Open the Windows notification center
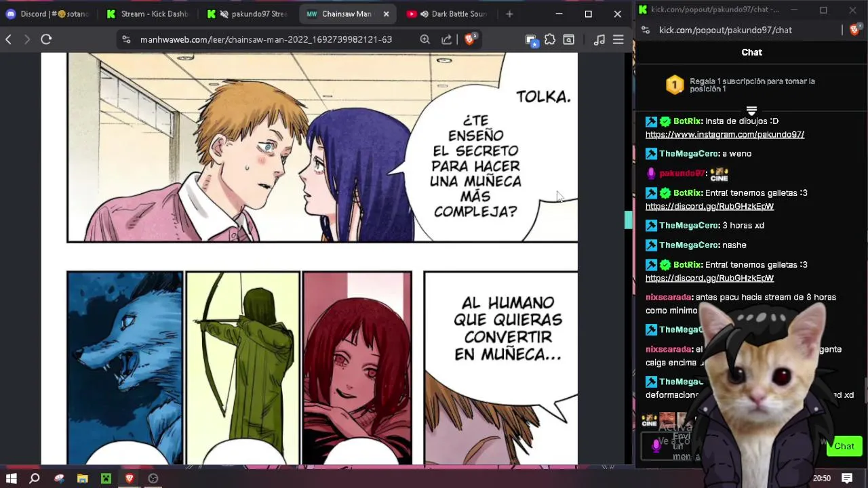Viewport: 868px width, 488px height. 847,478
